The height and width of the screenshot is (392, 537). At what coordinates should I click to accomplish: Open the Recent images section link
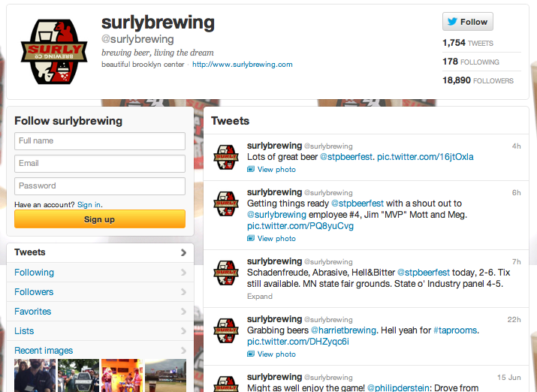tap(44, 351)
